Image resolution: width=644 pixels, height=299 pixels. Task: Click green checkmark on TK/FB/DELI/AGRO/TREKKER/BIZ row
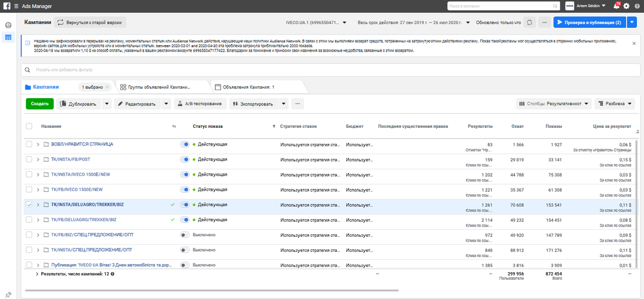[173, 220]
